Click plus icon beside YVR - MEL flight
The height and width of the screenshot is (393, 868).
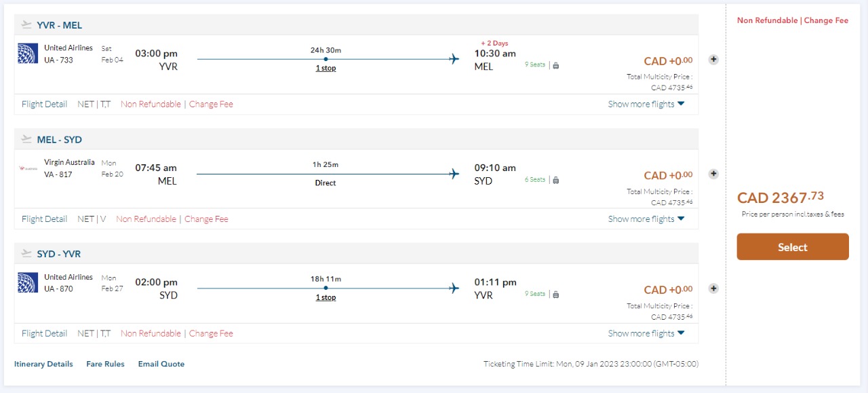(x=713, y=60)
